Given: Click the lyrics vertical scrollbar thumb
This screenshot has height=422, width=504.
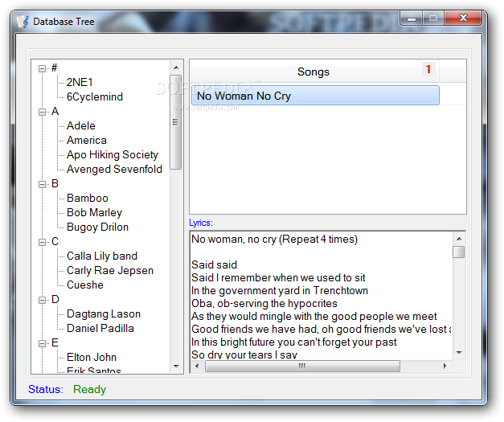Looking at the screenshot, I should click(459, 252).
